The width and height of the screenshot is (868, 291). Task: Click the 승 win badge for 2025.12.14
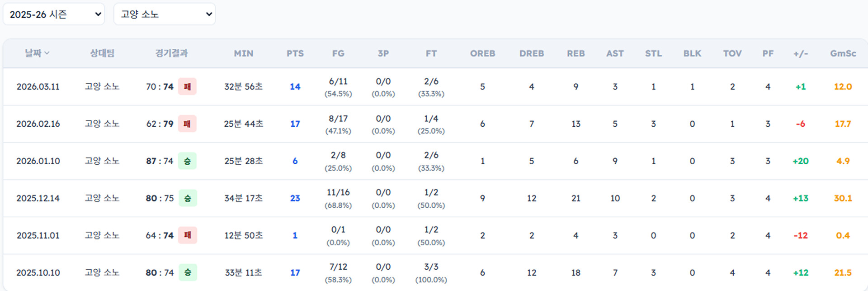(188, 198)
